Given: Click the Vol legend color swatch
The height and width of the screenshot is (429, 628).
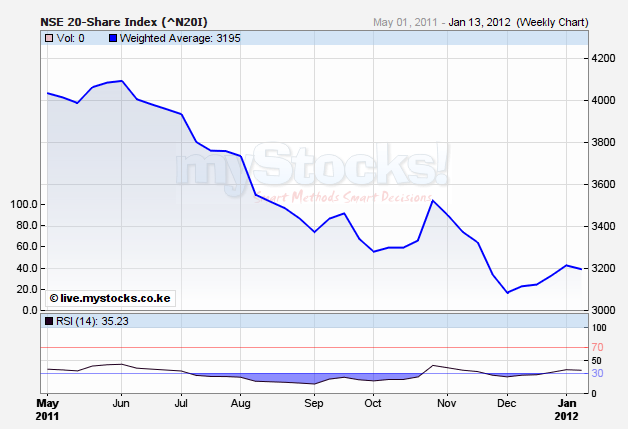Looking at the screenshot, I should pos(47,38).
